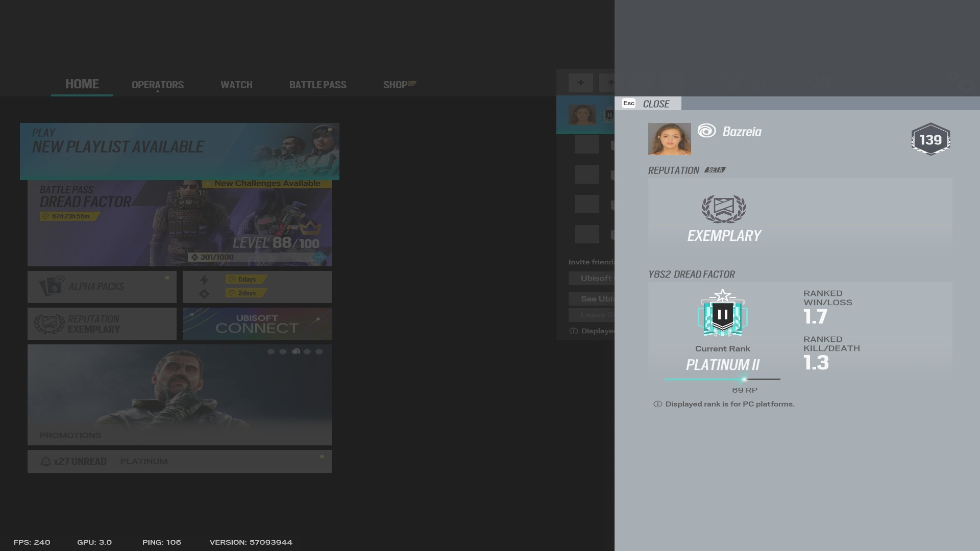Screen dimensions: 980x551
Task: Click the 69 RP value
Action: click(745, 390)
